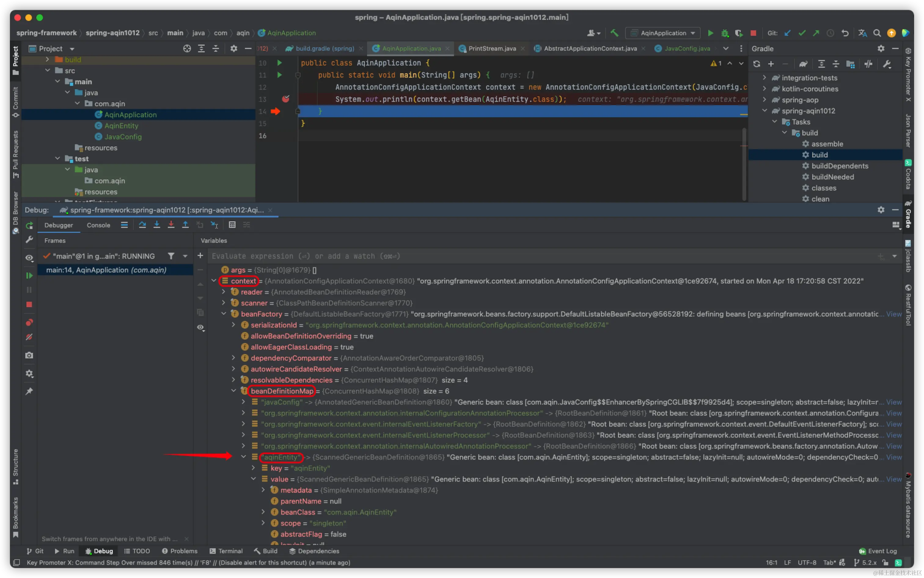
Task: Click the View link on the javaConfig row
Action: (x=893, y=402)
